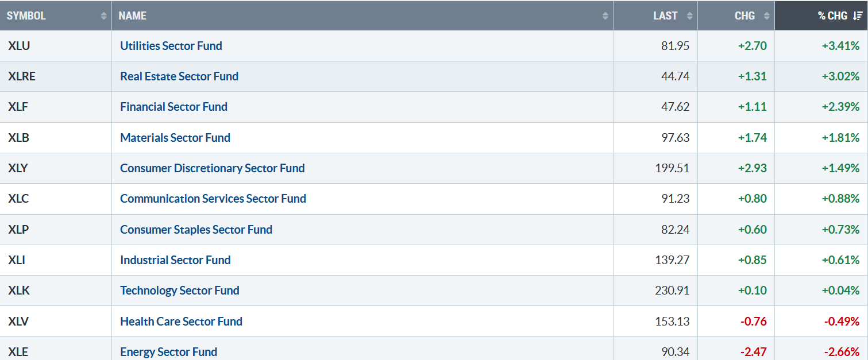868x360 pixels.
Task: Open the Real Estate Sector Fund link
Action: point(179,76)
